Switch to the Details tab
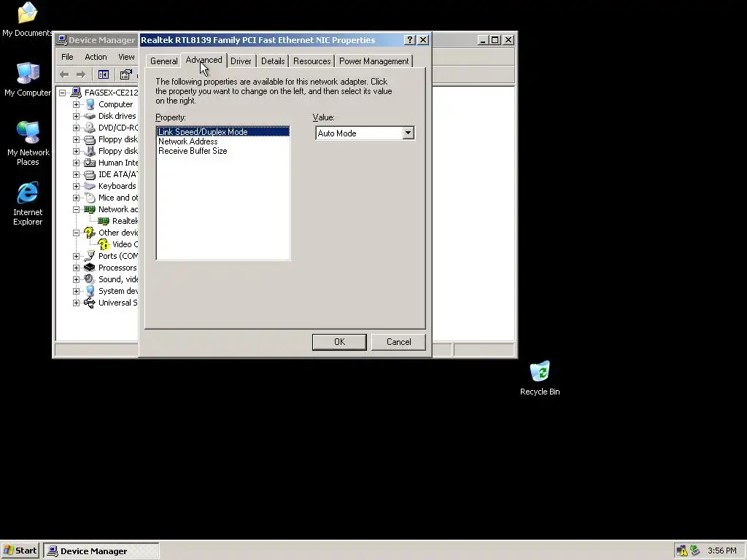The image size is (747, 560). pyautogui.click(x=273, y=61)
